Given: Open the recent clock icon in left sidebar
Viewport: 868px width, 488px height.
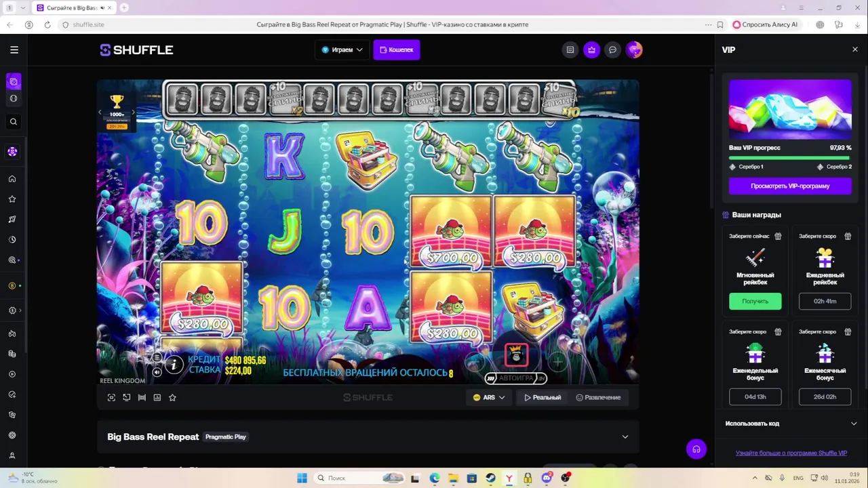Looking at the screenshot, I should 12,240.
